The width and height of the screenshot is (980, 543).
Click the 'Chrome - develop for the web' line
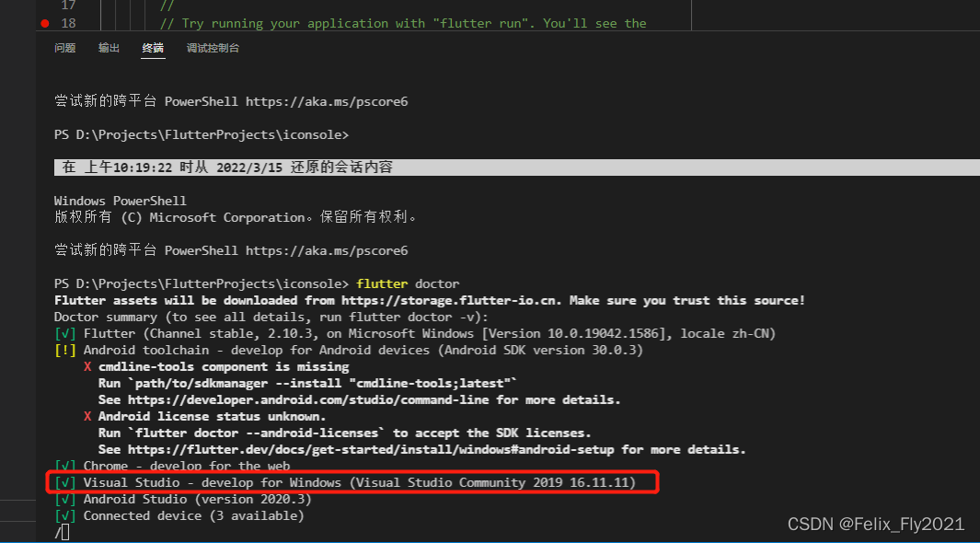click(x=172, y=466)
